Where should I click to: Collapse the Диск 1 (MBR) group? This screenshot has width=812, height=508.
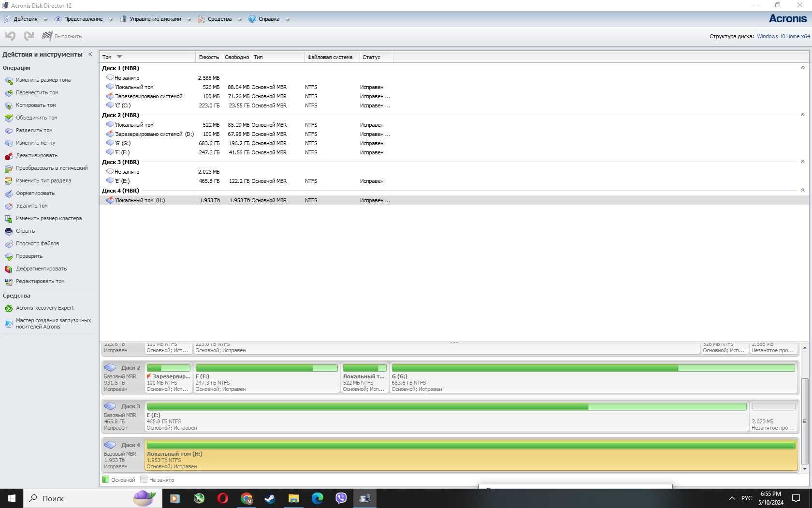(802, 68)
